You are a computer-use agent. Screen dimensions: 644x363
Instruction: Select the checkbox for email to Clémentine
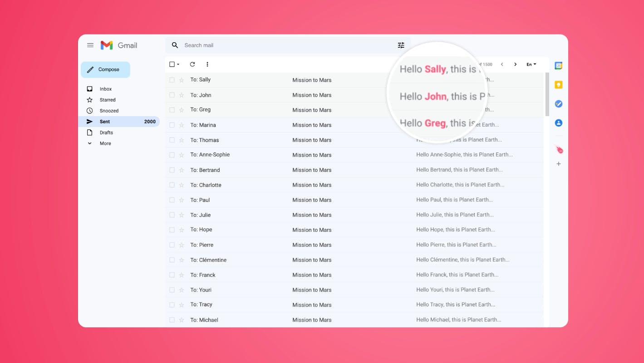click(172, 260)
